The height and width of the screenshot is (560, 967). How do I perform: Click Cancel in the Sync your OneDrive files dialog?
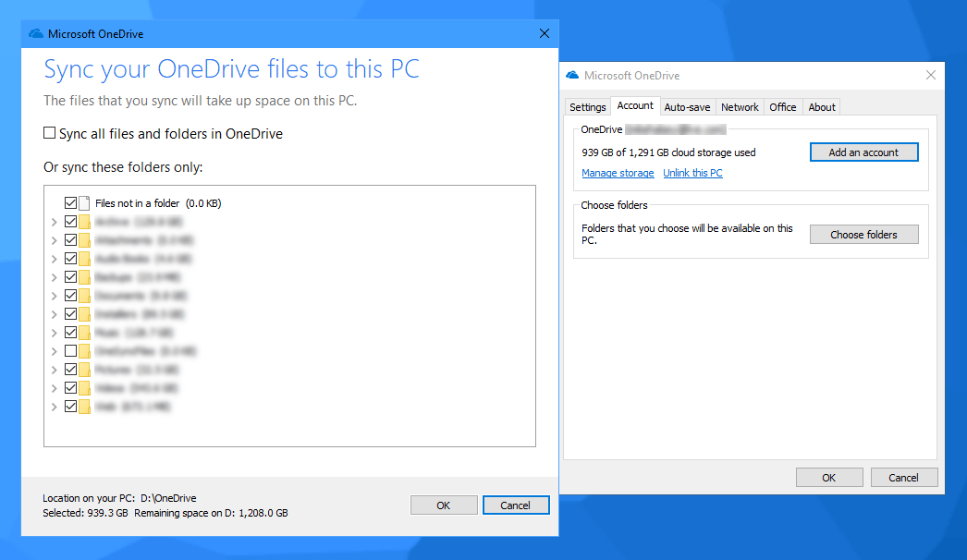coord(516,505)
